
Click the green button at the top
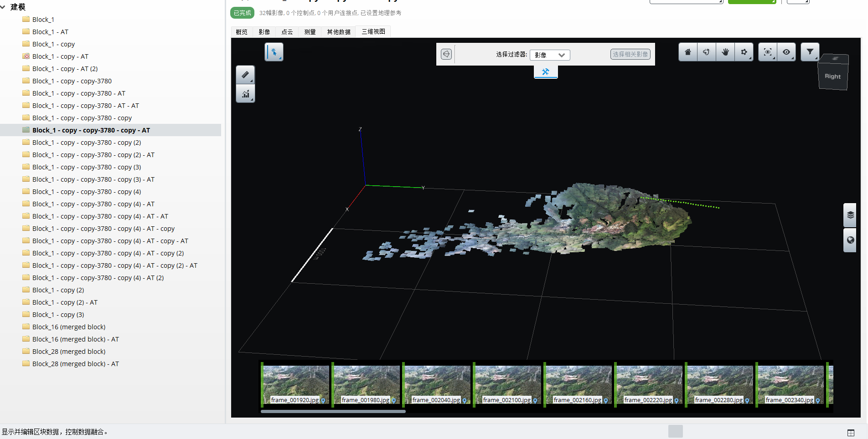(x=752, y=2)
